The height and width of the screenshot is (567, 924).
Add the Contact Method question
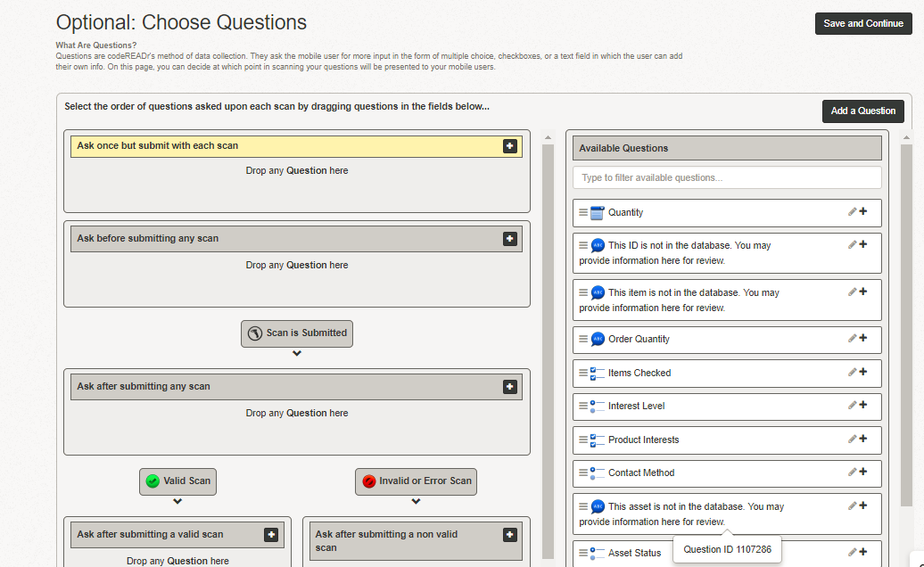863,472
